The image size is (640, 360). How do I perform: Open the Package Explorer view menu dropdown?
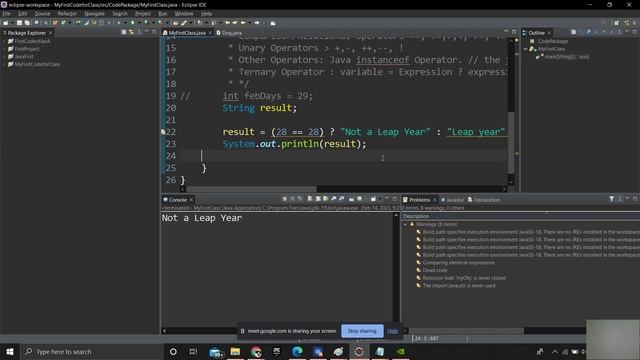pos(140,32)
